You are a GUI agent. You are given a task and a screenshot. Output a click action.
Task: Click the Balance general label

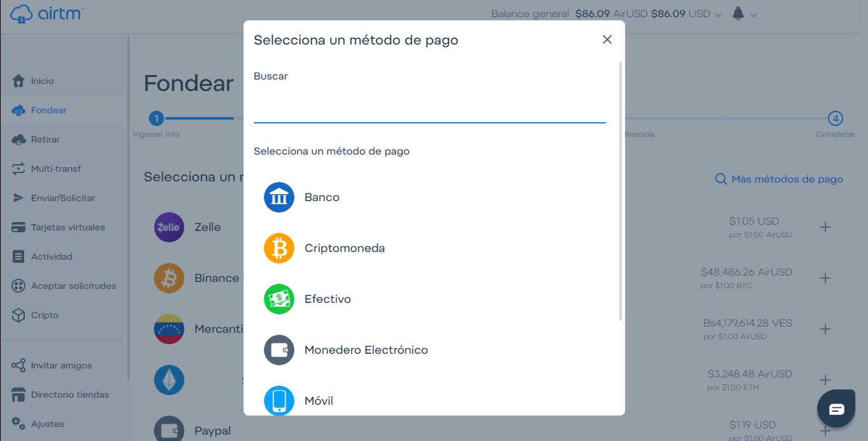530,14
